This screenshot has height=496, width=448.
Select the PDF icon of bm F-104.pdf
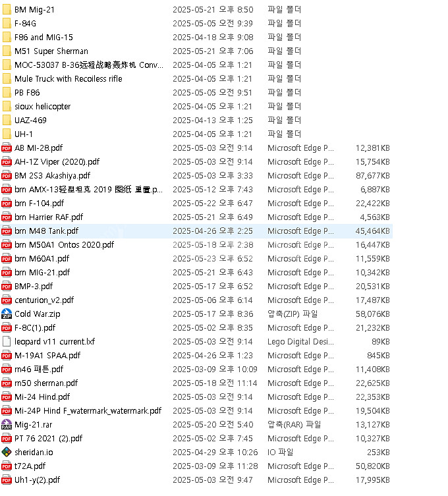[7, 203]
